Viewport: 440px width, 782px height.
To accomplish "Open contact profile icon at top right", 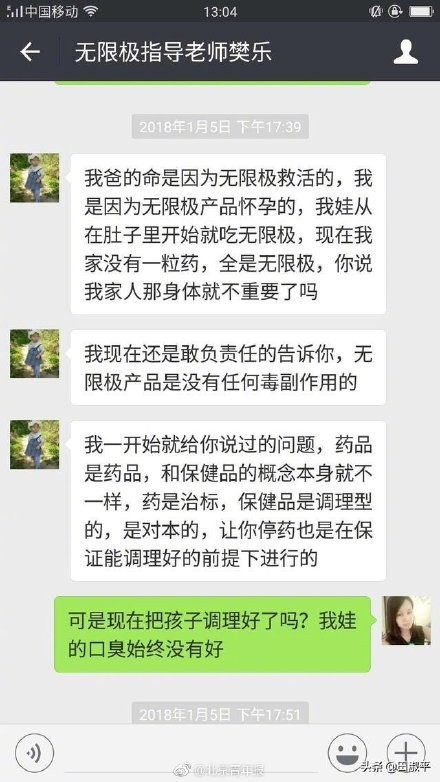I will click(406, 52).
